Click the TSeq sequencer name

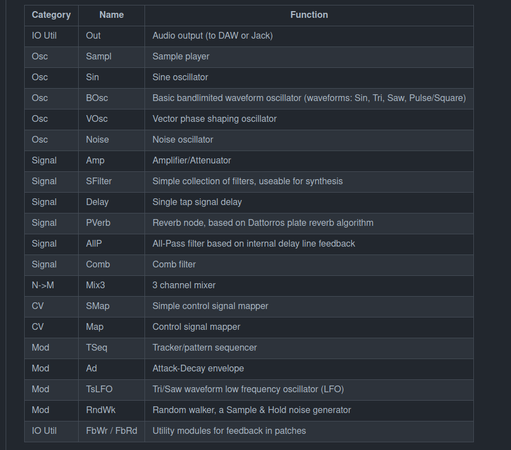[x=97, y=348]
